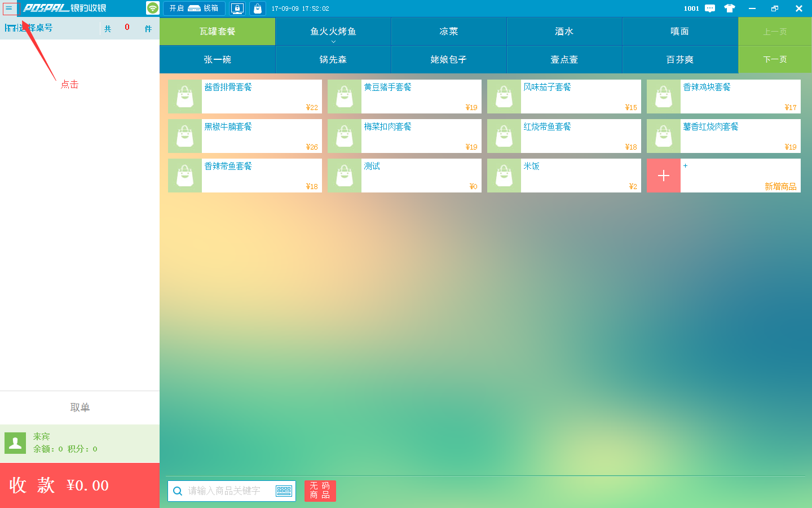The image size is (812, 508).
Task: Open the 酒水 category tab
Action: point(564,32)
